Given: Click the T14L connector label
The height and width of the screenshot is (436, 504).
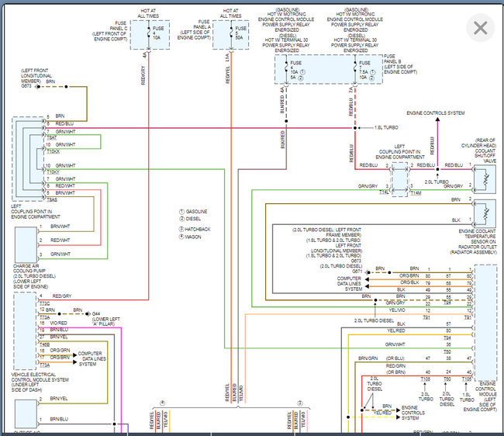Looking at the screenshot, I should (384, 192).
